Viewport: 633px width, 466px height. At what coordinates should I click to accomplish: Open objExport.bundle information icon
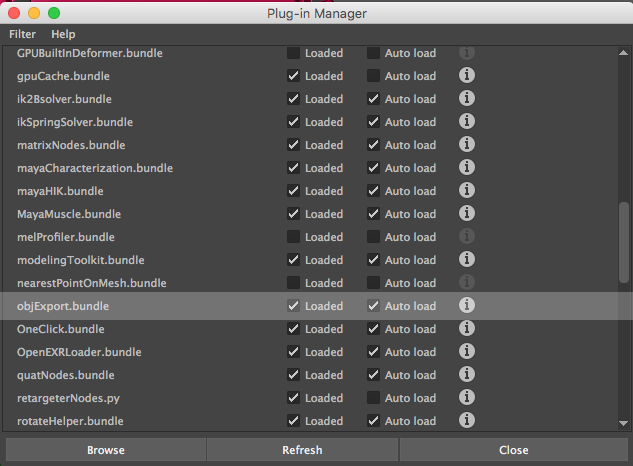pos(467,306)
